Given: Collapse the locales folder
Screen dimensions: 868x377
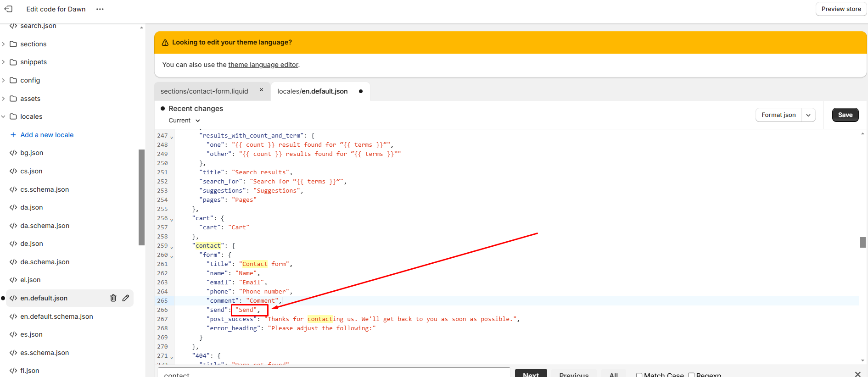Looking at the screenshot, I should tap(4, 116).
